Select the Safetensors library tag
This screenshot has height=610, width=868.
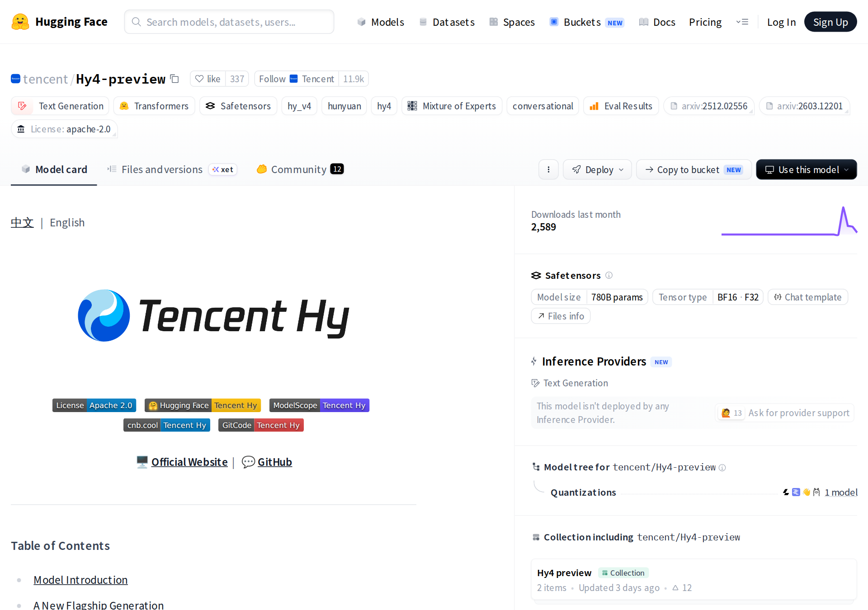(238, 106)
